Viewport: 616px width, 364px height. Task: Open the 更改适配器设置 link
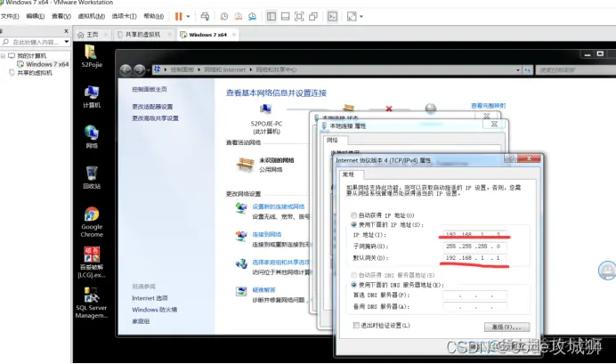[152, 107]
